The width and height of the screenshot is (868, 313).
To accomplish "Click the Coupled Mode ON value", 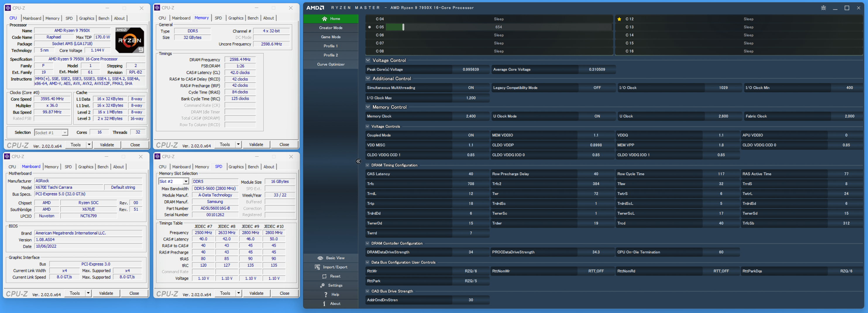I will 471,135.
